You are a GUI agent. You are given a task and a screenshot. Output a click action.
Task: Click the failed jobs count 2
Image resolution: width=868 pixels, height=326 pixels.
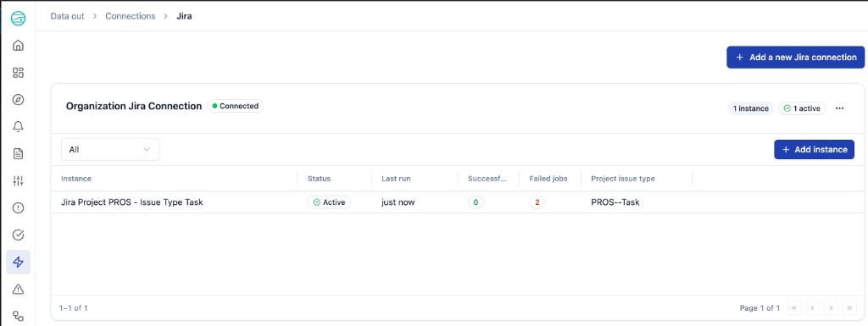(537, 202)
